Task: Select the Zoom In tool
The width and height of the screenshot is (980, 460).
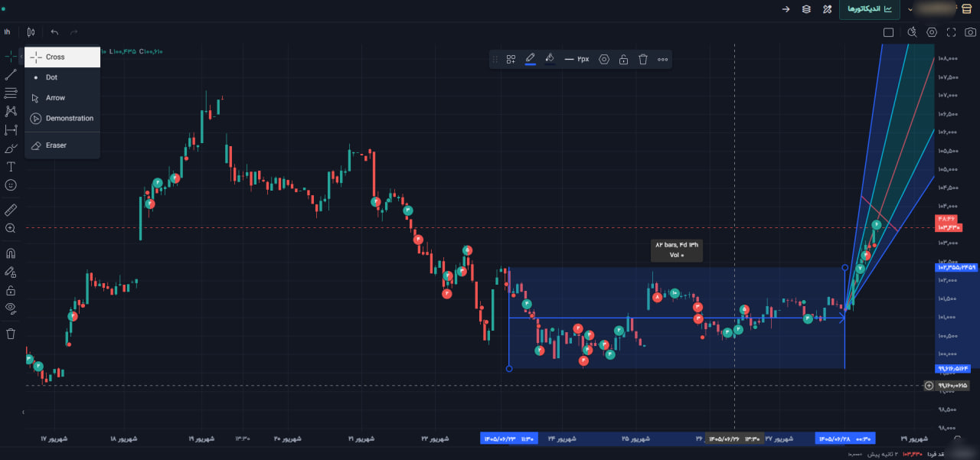Action: point(11,228)
